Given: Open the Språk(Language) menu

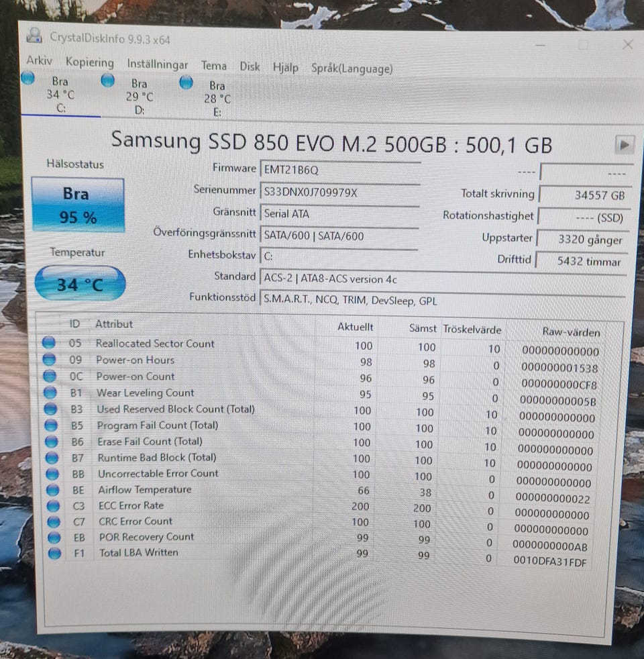Looking at the screenshot, I should 352,68.
